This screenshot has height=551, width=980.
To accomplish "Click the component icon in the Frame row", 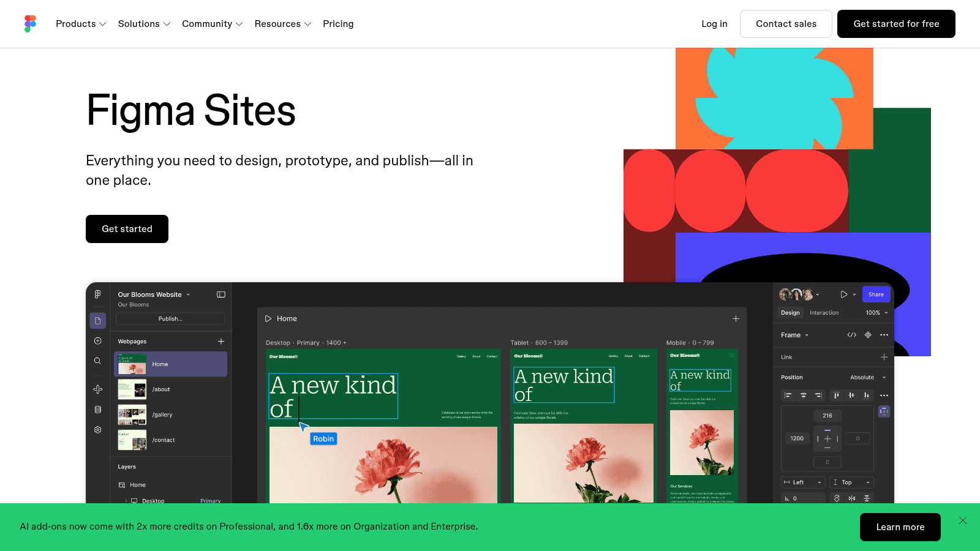I will point(868,335).
